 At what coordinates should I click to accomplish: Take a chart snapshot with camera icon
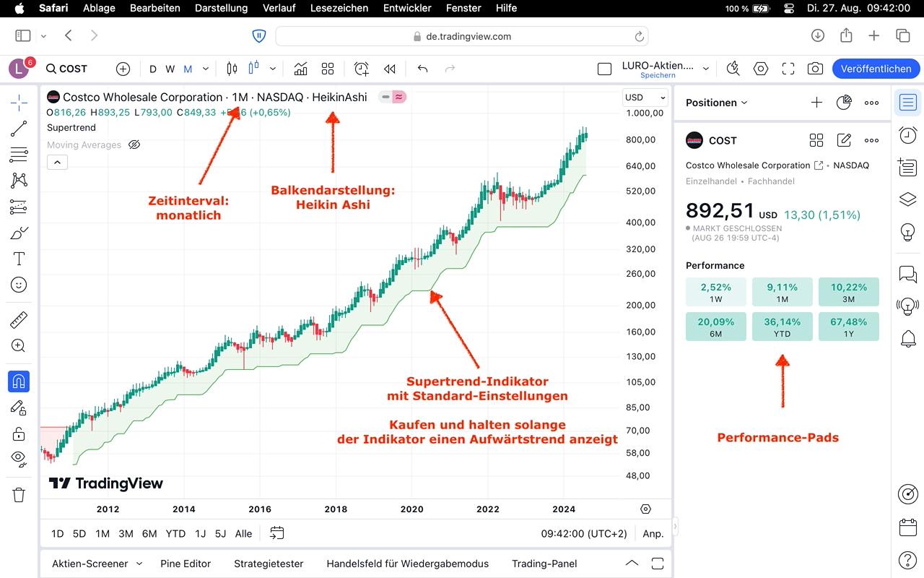point(815,69)
